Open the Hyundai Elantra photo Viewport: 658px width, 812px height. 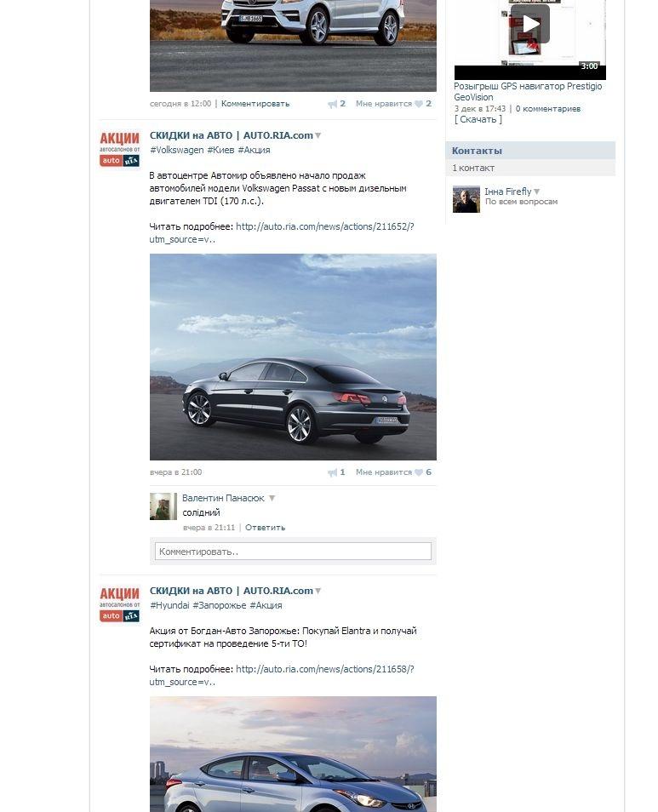tap(293, 754)
